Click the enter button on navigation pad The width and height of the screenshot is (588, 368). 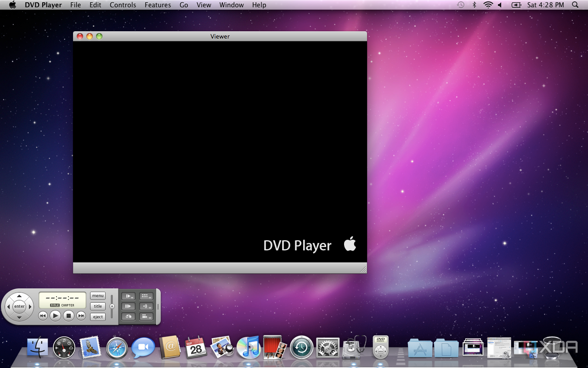pos(19,306)
